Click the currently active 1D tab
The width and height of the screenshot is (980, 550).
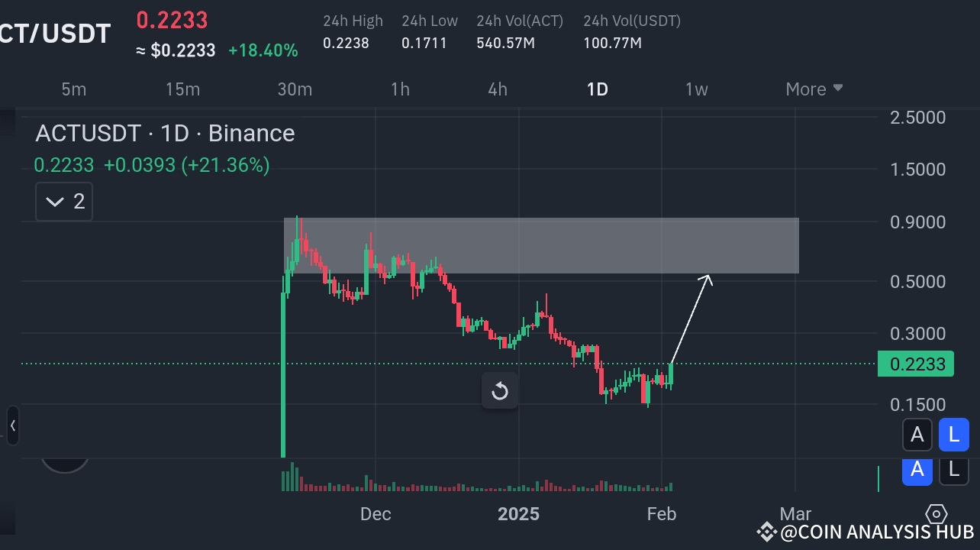coord(598,89)
